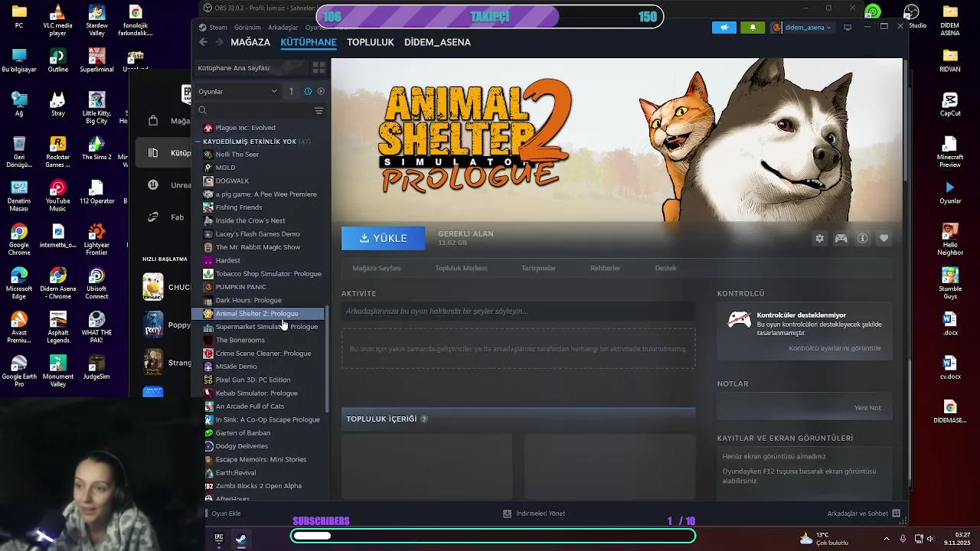This screenshot has height=551, width=980.
Task: Open Tartışmalar game tab
Action: point(538,268)
